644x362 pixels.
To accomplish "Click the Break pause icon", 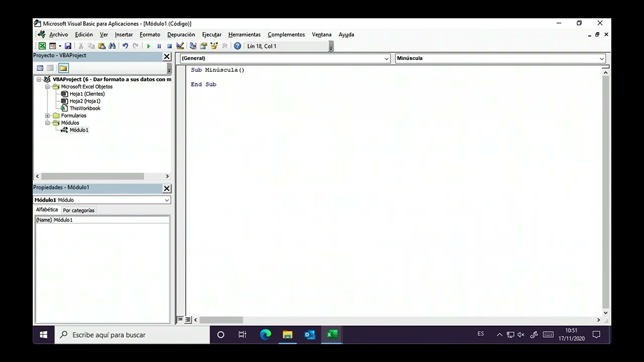I will [x=159, y=46].
